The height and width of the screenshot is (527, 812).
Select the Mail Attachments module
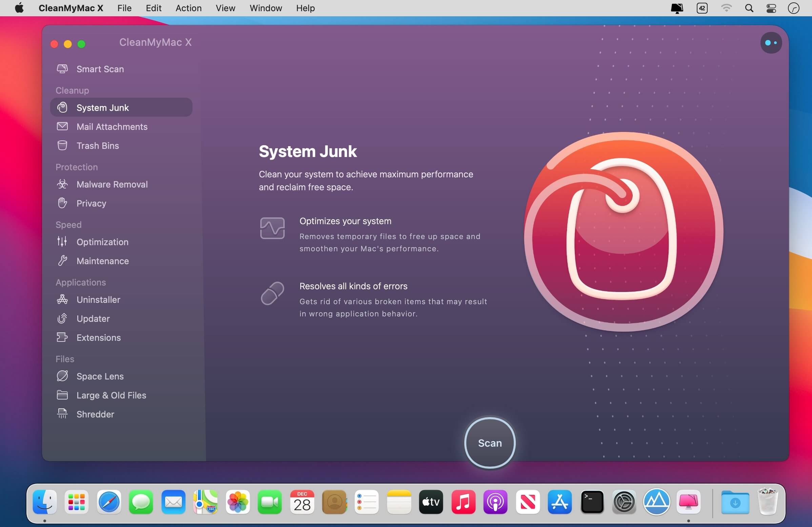point(111,126)
